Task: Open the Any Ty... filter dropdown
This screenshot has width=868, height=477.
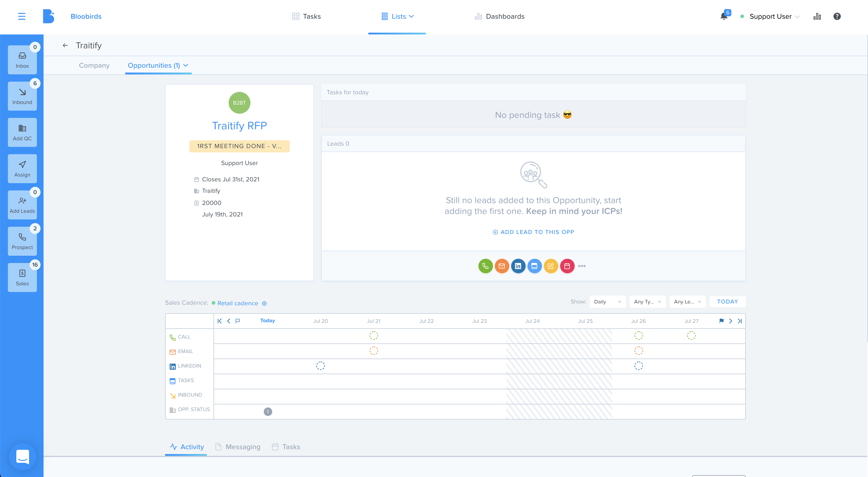Action: click(x=647, y=301)
